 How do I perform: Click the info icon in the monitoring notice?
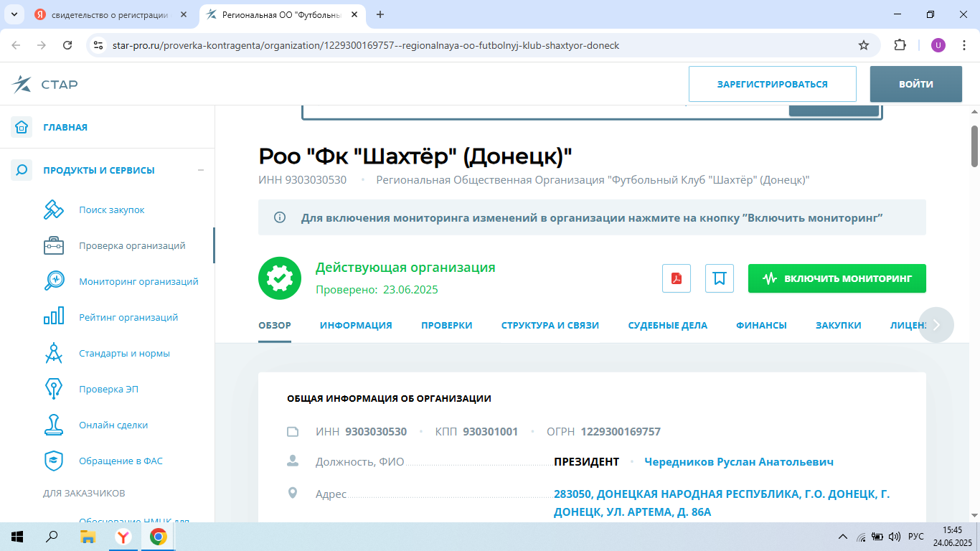(280, 217)
